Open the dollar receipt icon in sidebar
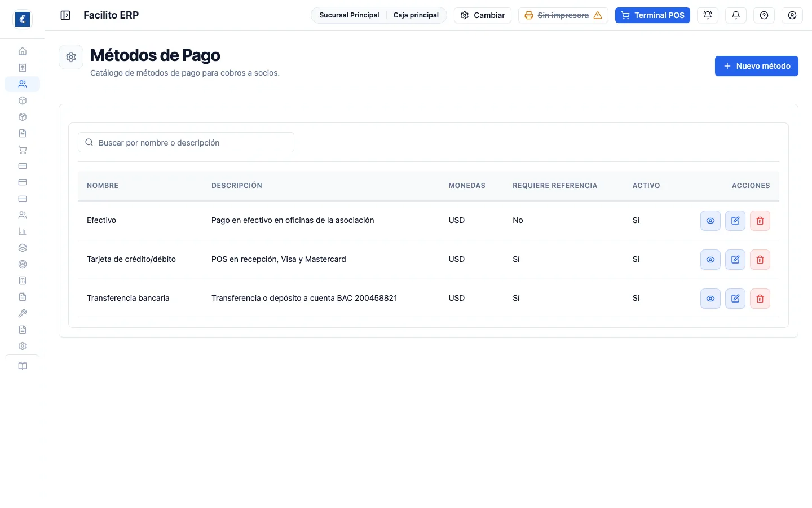This screenshot has height=508, width=812. (x=23, y=68)
